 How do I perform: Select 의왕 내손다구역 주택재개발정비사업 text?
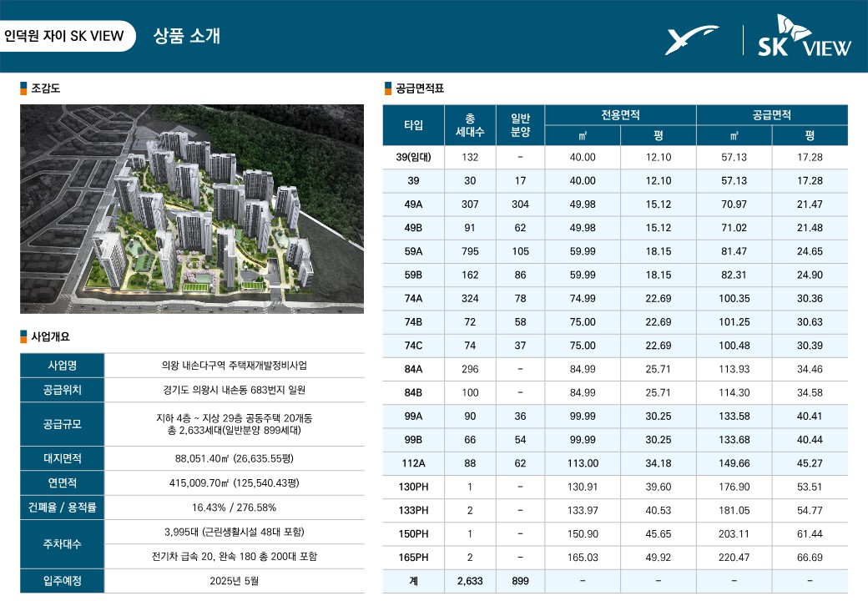tap(235, 366)
